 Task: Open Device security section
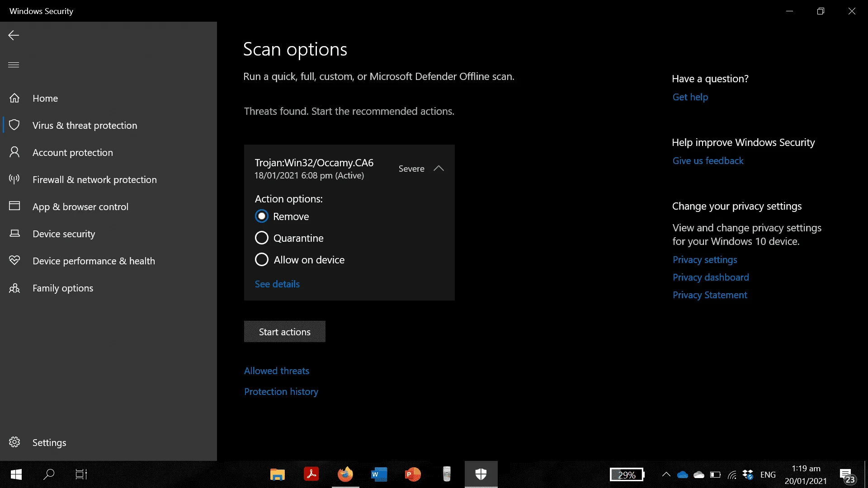point(108,234)
